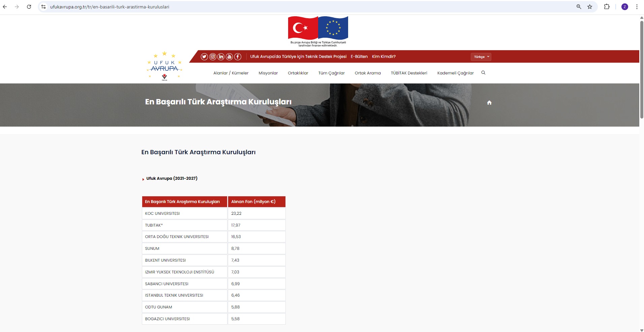
Task: Select the KOC UNIVERSITESI cell
Action: click(185, 213)
